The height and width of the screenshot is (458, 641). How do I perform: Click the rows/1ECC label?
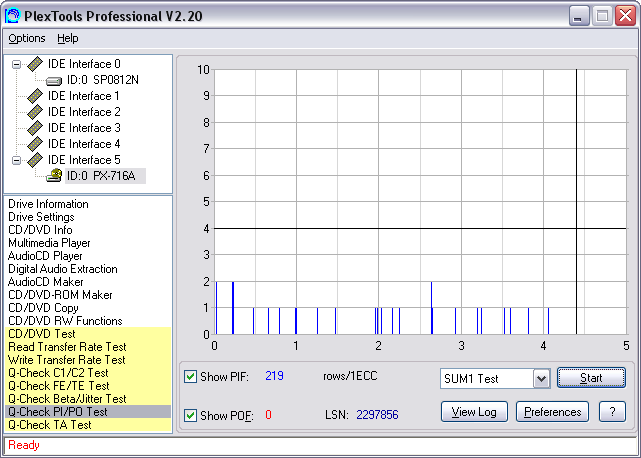(350, 376)
